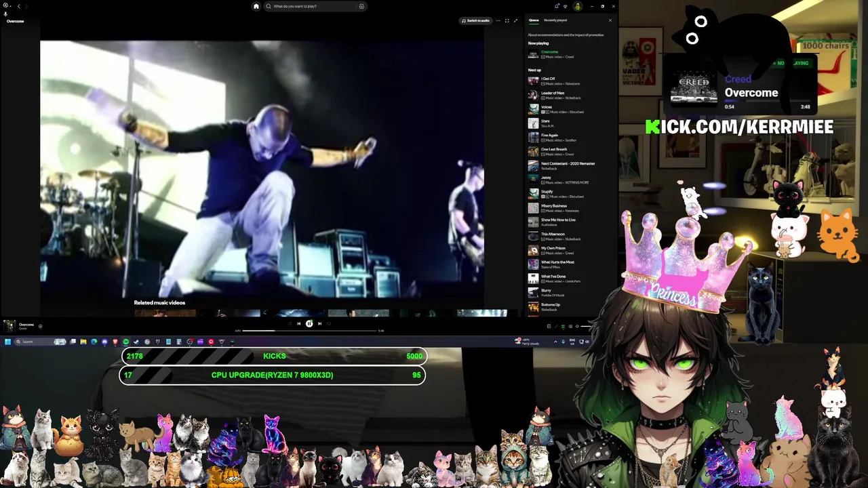Select the Queue tab
The height and width of the screenshot is (488, 868).
(x=534, y=20)
